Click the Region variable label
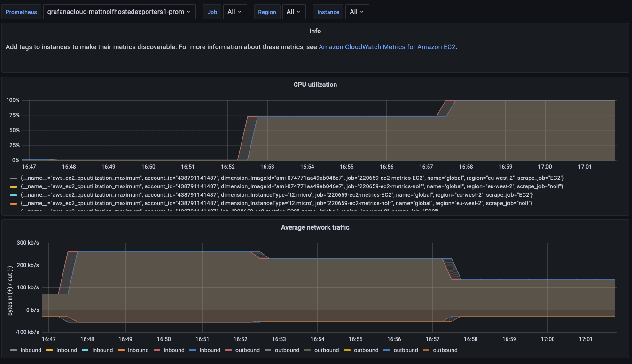Viewport: 632px width, 364px height. pos(267,12)
